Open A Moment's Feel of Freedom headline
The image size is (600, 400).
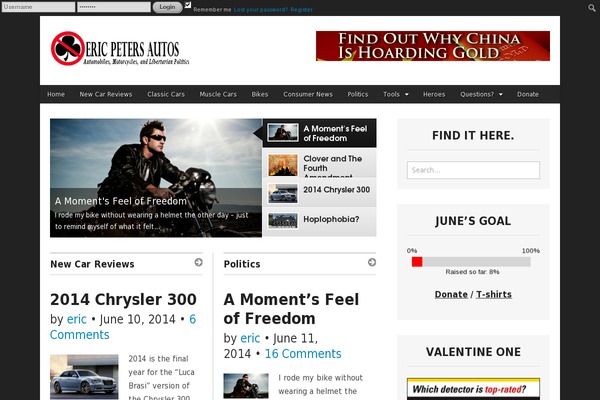tap(291, 309)
